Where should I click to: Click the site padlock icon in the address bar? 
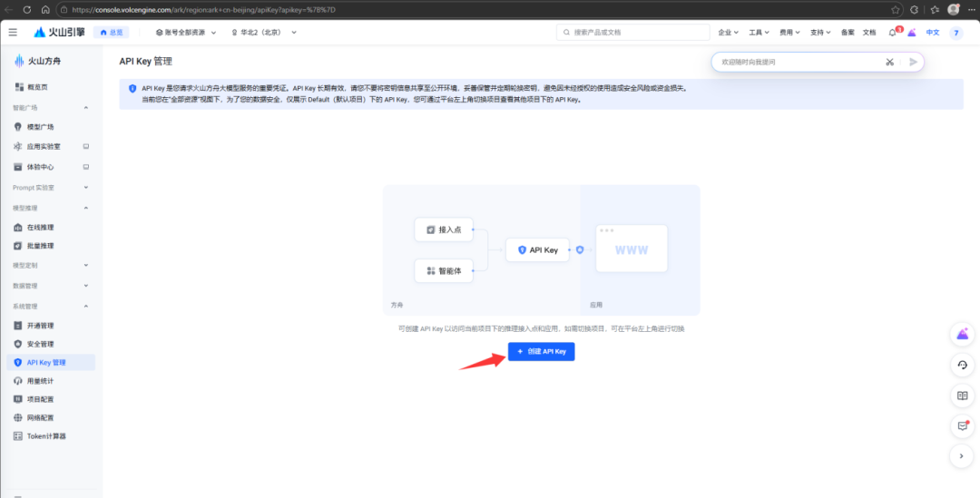coord(64,9)
